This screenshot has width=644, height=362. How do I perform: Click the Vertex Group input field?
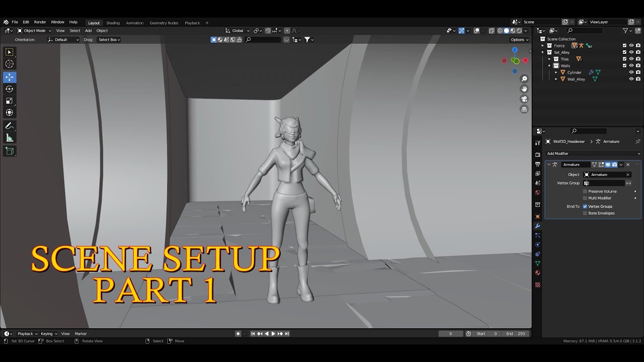pos(604,183)
